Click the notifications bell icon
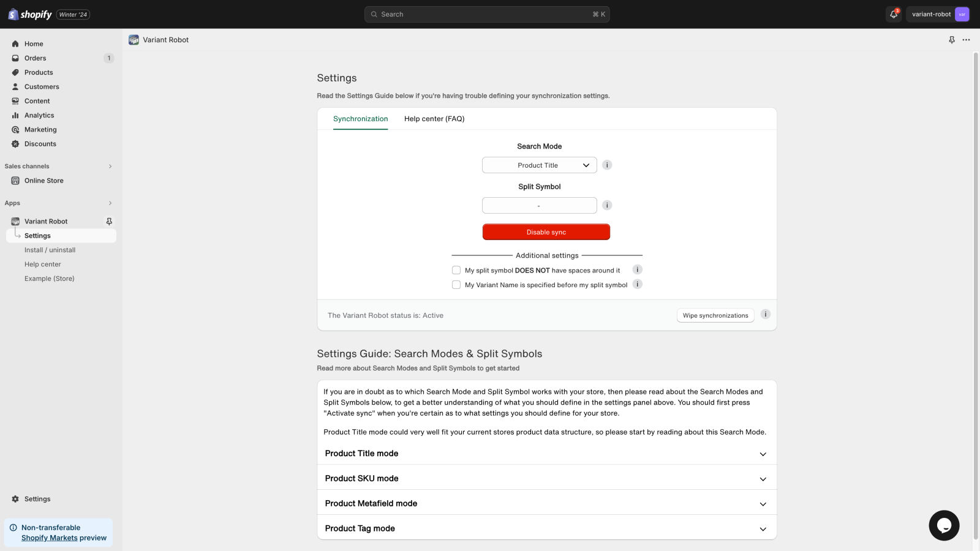 point(894,14)
